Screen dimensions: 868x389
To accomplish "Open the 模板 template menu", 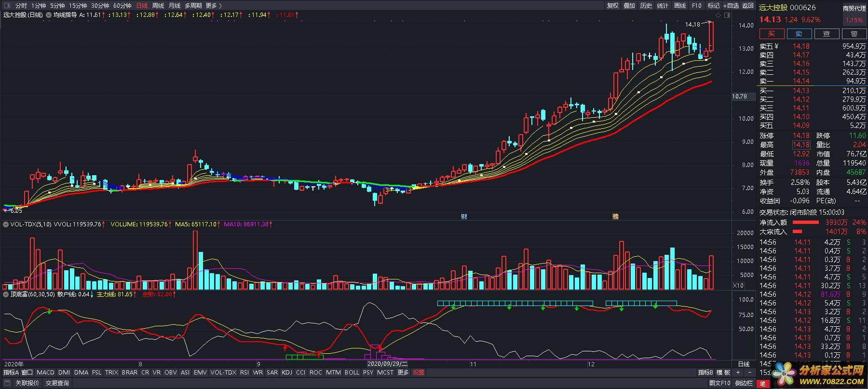I will 723,373.
